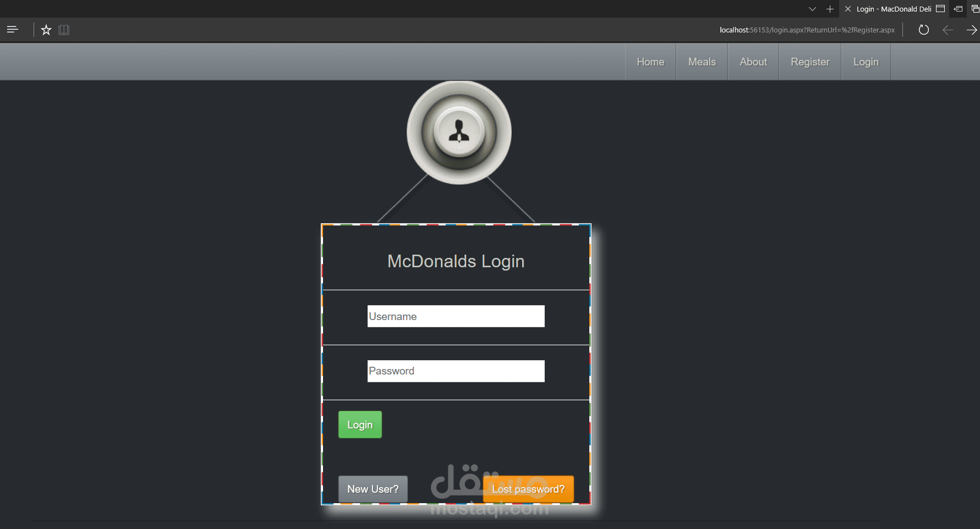Click the user avatar knob icon
This screenshot has width=980, height=529.
click(459, 133)
